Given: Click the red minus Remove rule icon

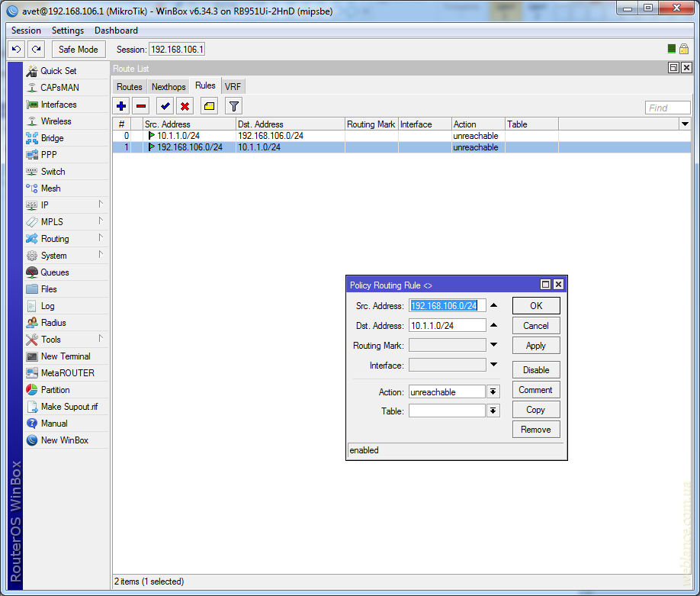Looking at the screenshot, I should (141, 106).
